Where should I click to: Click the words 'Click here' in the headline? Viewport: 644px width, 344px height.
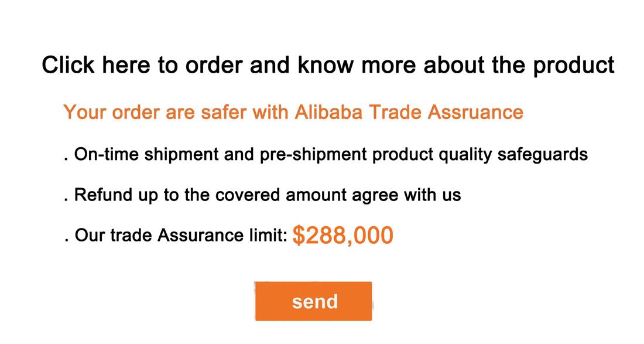click(97, 64)
